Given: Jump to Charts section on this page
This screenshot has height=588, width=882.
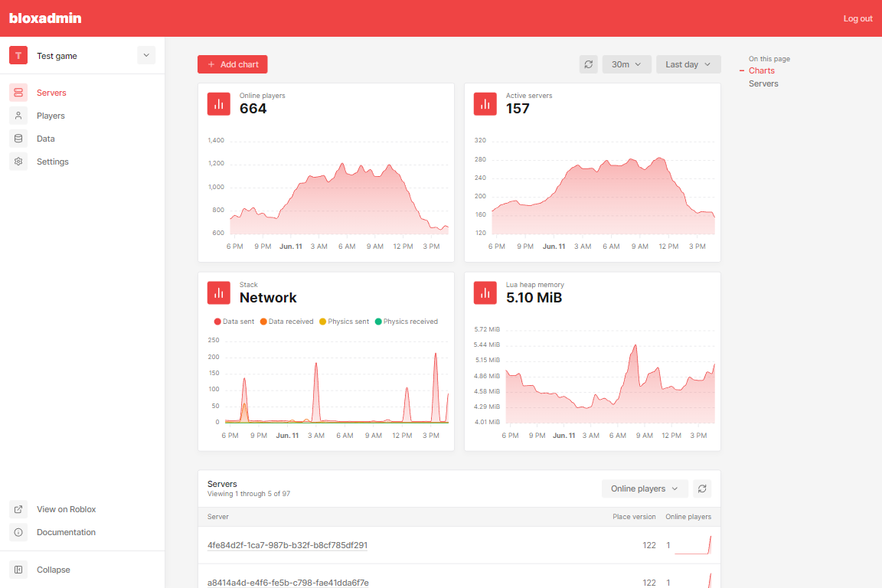Looking at the screenshot, I should [762, 70].
